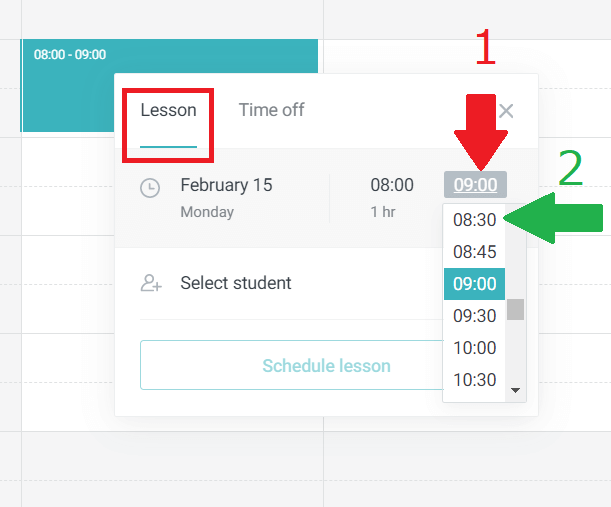Select 10:00 in the time dropdown
The height and width of the screenshot is (507, 611).
click(x=474, y=348)
